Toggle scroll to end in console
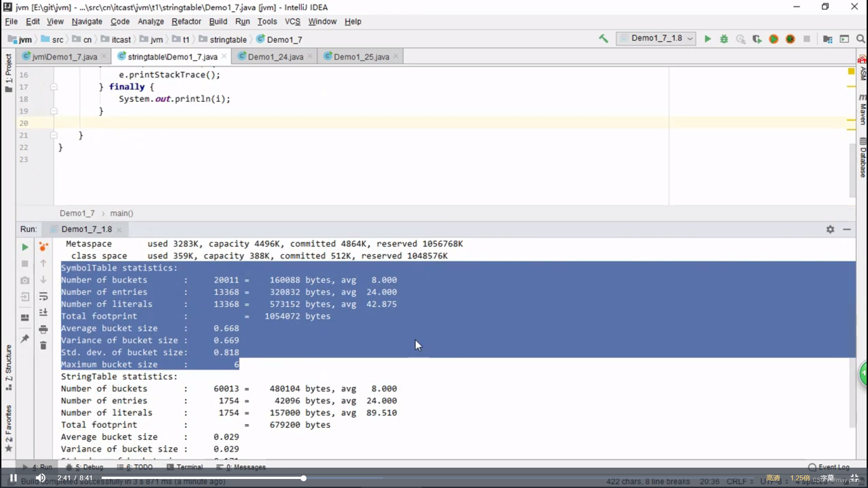 coord(43,313)
